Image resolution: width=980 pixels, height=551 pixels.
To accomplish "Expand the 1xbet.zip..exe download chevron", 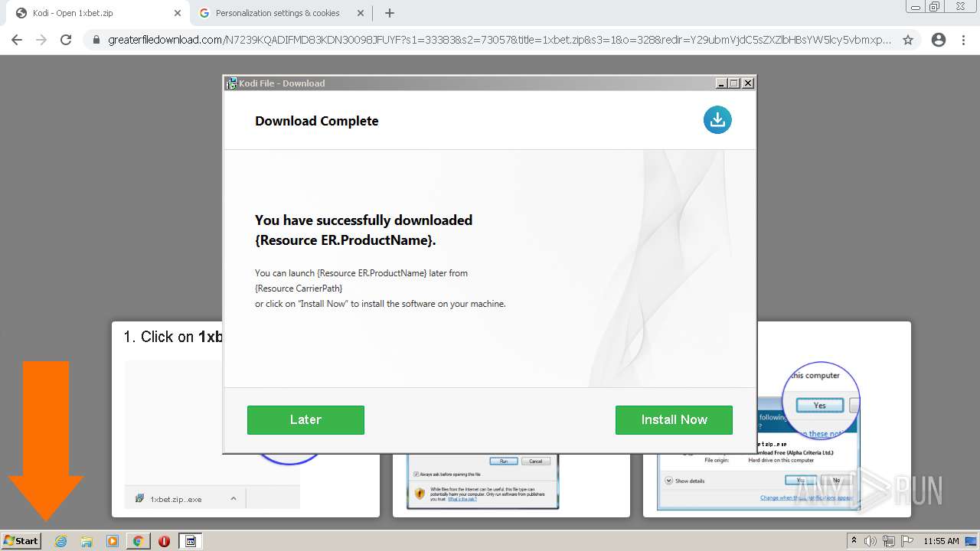I will [x=234, y=499].
